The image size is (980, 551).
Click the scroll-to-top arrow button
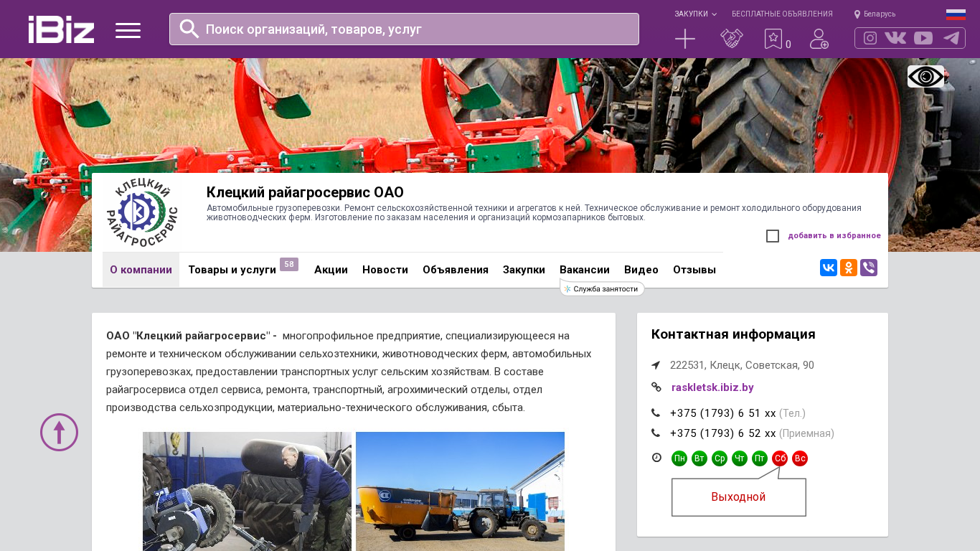(59, 432)
